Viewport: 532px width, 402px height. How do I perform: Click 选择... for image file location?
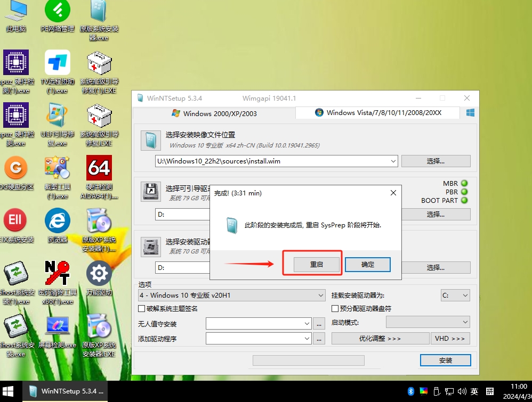tap(436, 161)
